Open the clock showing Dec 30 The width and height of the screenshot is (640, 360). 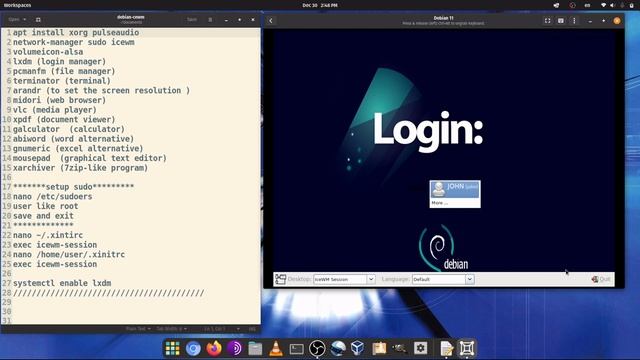(x=320, y=5)
